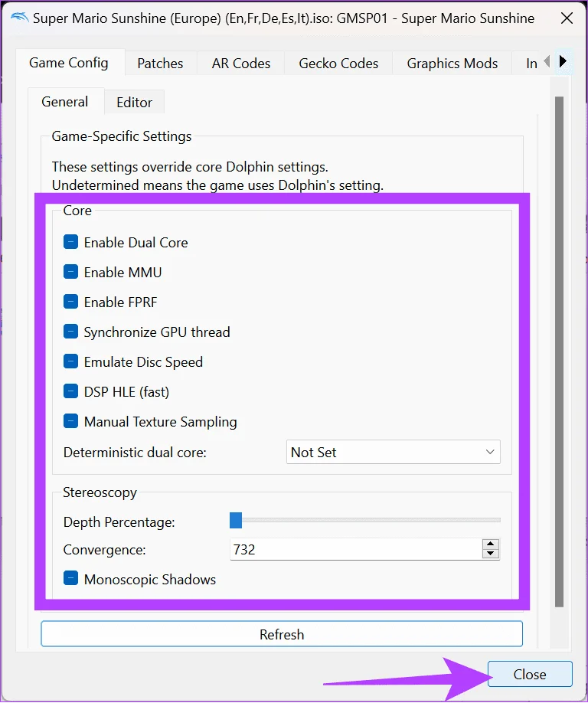
Task: Click the 'These settings override core Dolphin settings' text
Action: 190,167
